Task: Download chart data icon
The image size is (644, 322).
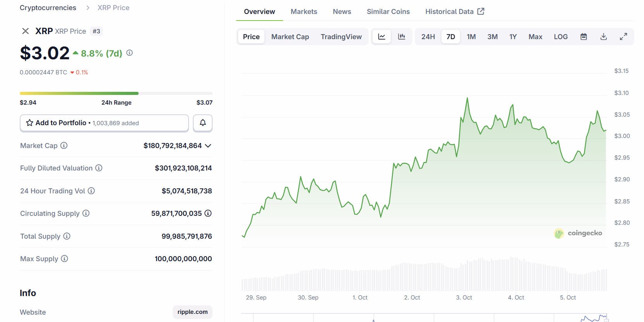Action: (603, 37)
